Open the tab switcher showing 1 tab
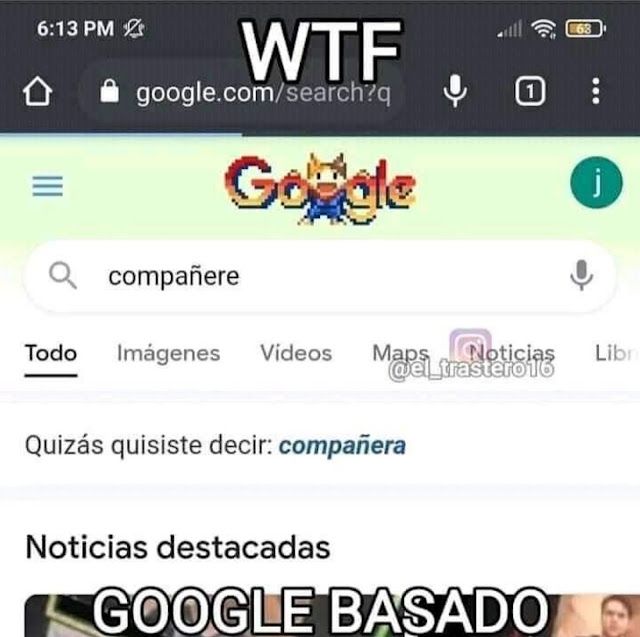 click(x=530, y=91)
